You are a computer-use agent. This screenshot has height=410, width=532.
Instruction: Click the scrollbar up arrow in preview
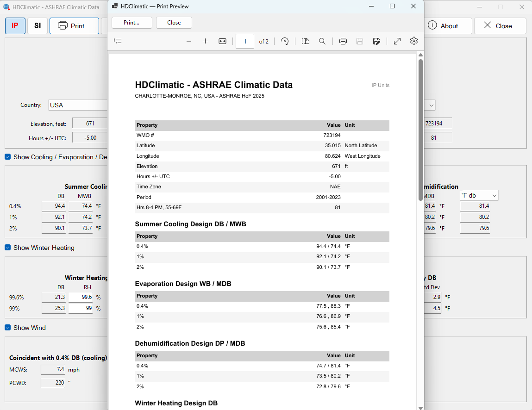coord(421,55)
